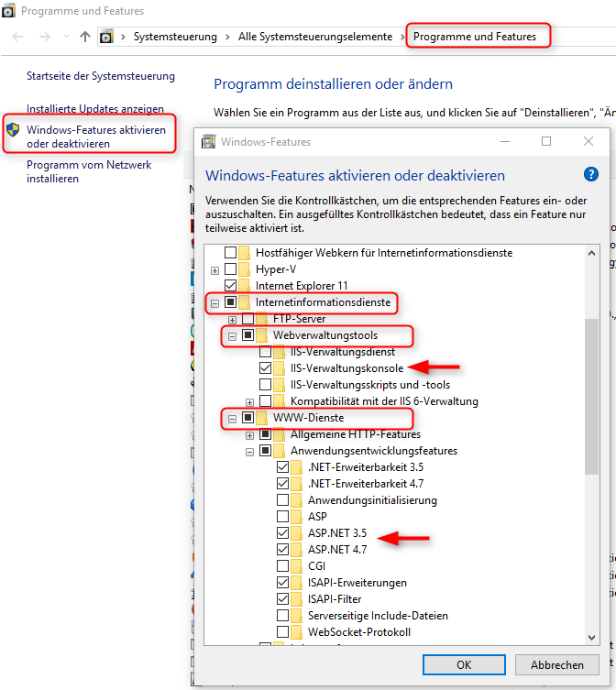616x690 pixels.
Task: Click the Internetinformationsdienste folder icon
Action: click(x=245, y=301)
